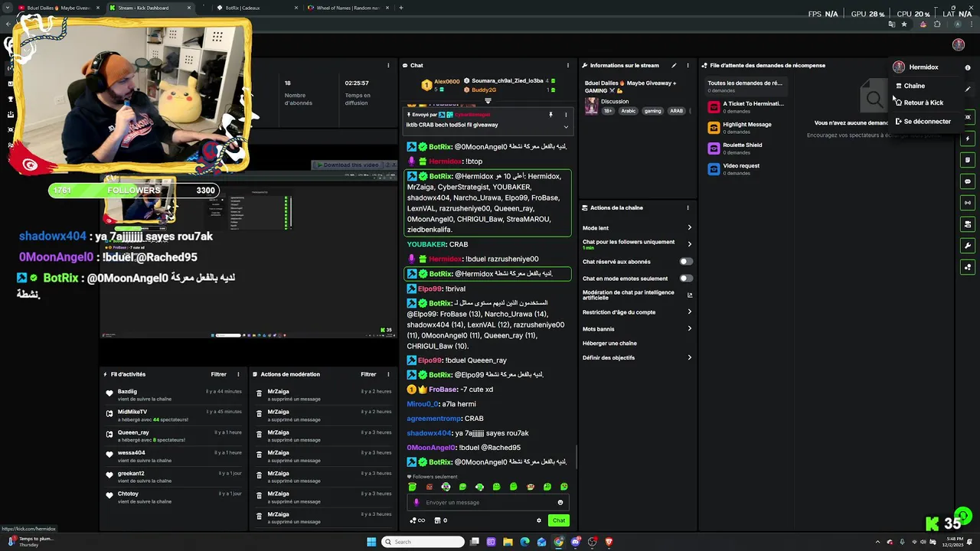Click agreementromp username in chat

(x=434, y=419)
